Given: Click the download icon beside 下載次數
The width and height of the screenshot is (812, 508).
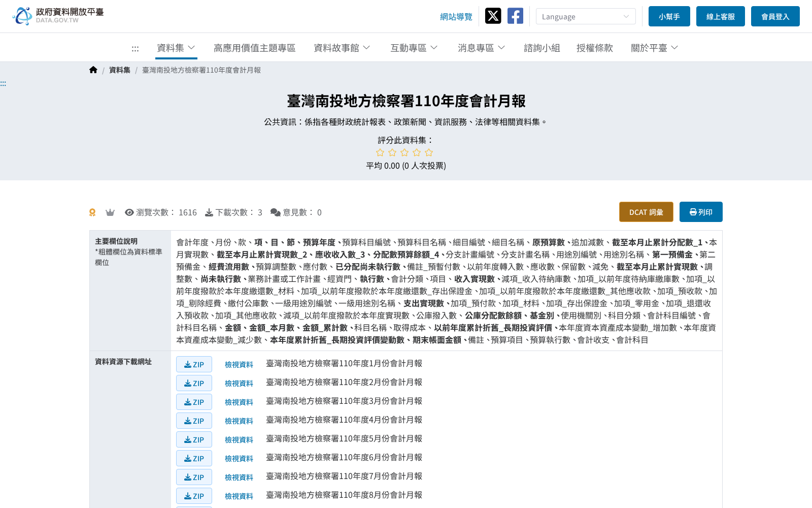Looking at the screenshot, I should click(209, 212).
